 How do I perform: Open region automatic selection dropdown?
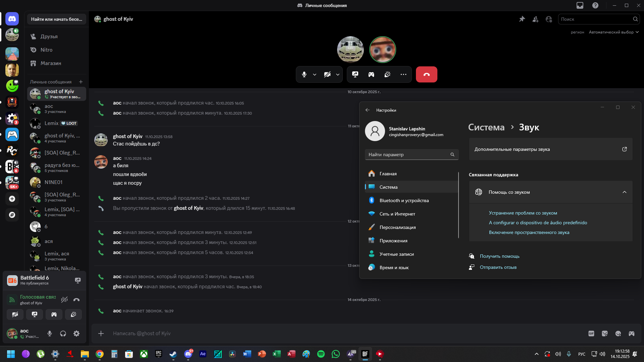coord(613,32)
